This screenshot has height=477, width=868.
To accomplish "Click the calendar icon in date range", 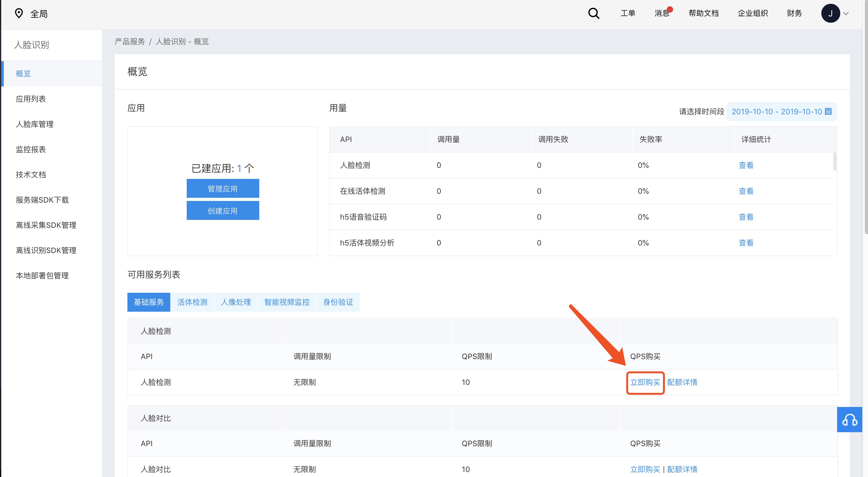I will [x=828, y=112].
